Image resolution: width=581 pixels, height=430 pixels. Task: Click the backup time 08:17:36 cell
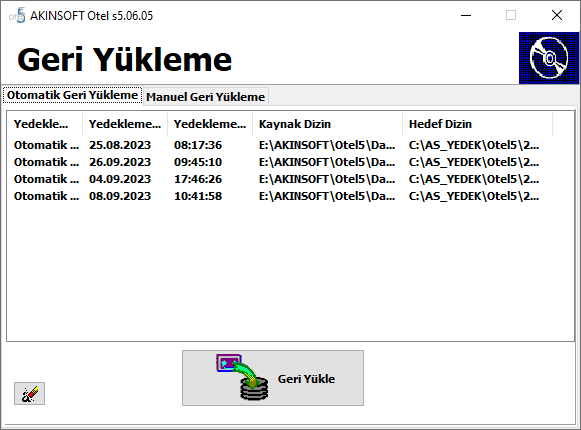(x=198, y=145)
